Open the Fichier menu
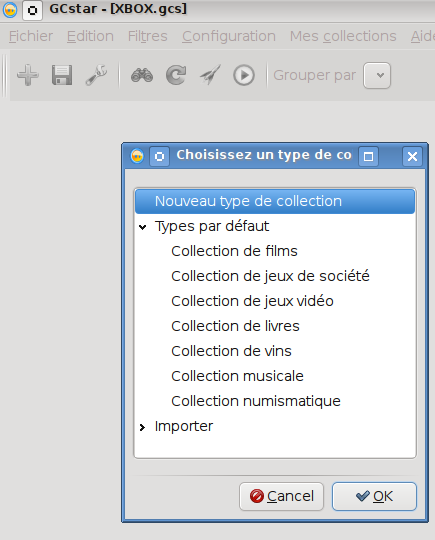The width and height of the screenshot is (435, 540). (x=31, y=36)
